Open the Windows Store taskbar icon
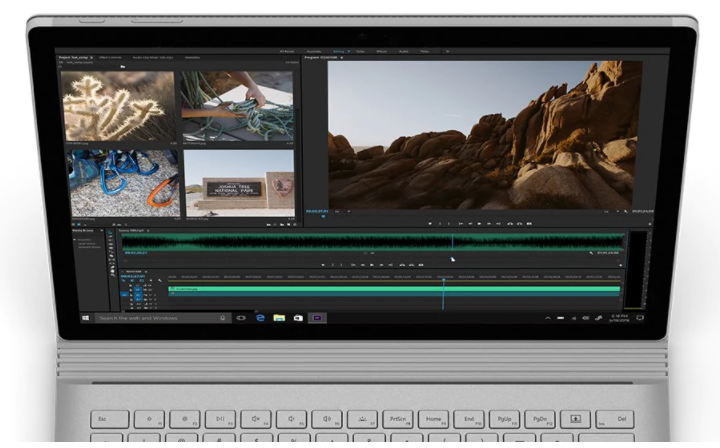 298,318
